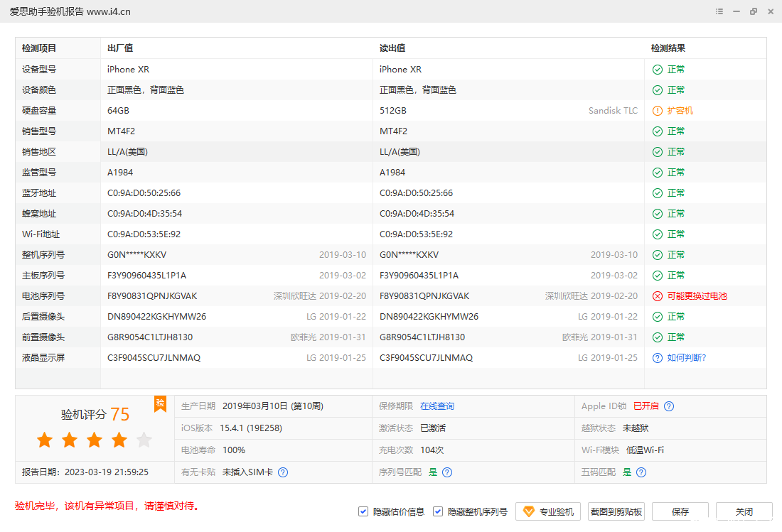This screenshot has width=782, height=532.
Task: Click the window title 爱思助手验机报告 www.i4.cn
Action: (x=70, y=11)
